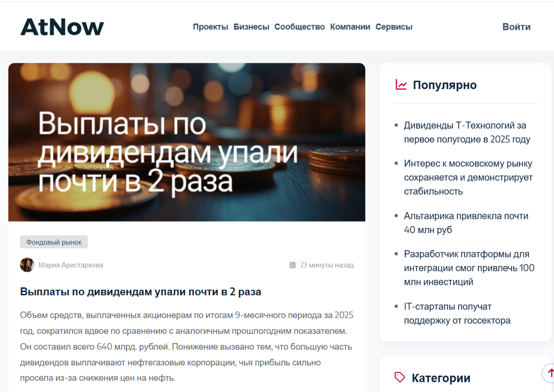Open author name Мария Аристархова
This screenshot has width=554, height=392.
(71, 265)
